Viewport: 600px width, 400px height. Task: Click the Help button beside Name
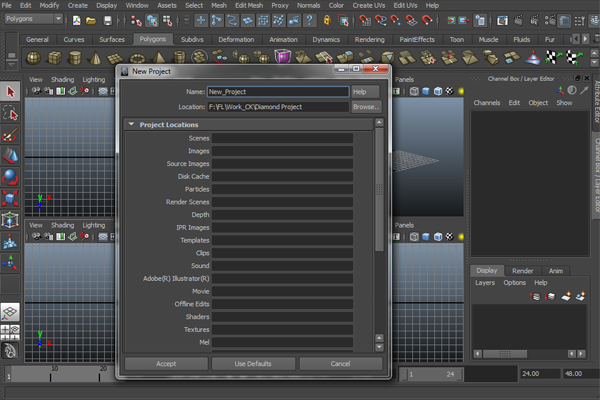click(365, 91)
